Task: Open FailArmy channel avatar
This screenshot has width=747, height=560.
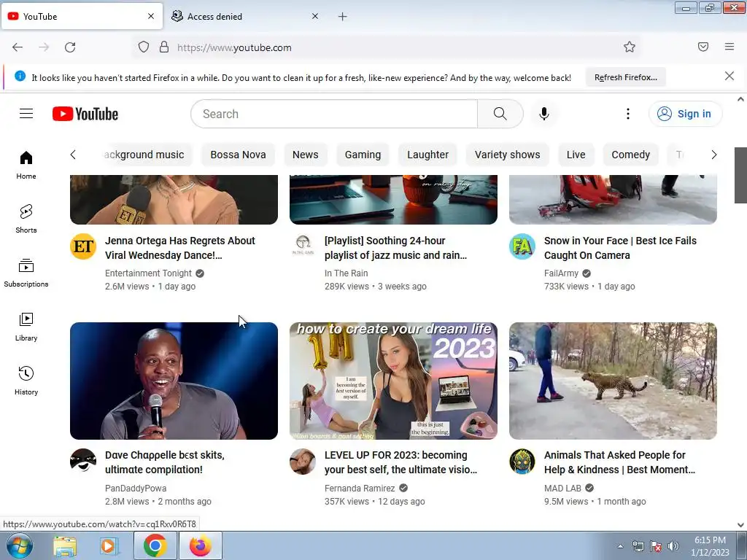Action: 522,246
